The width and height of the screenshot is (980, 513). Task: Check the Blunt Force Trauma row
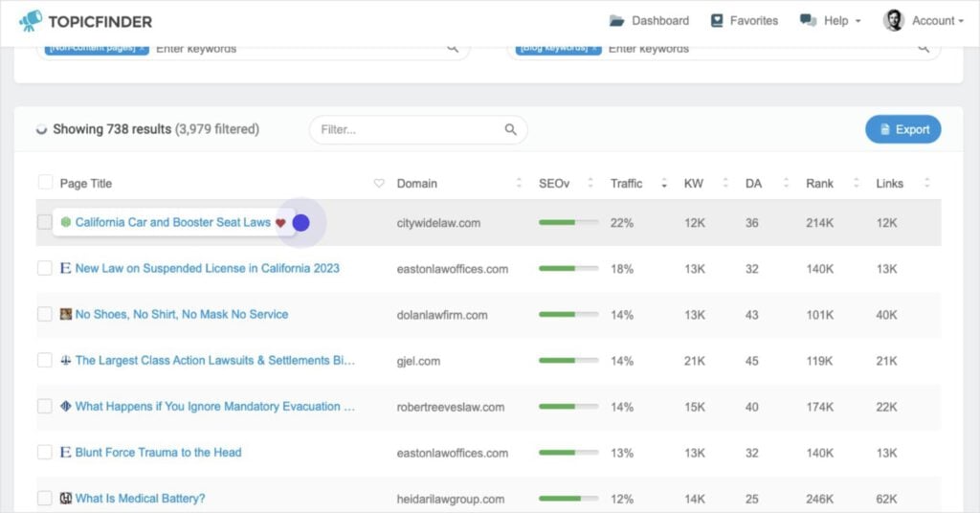click(x=44, y=452)
